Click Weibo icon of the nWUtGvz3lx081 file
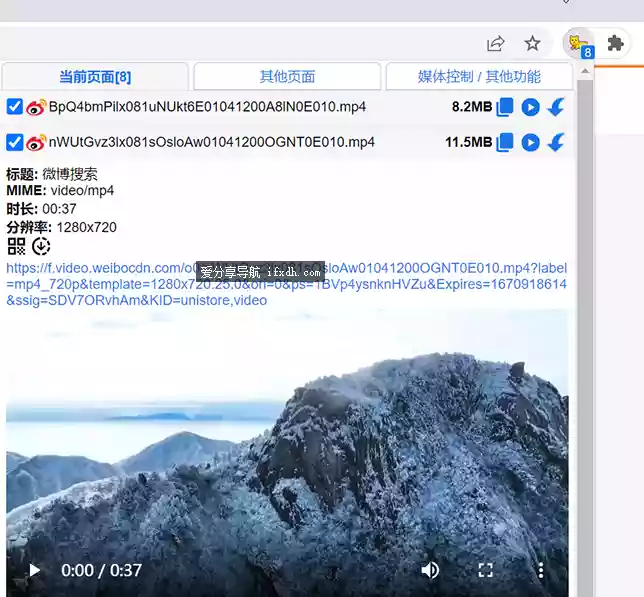Viewport: 644px width, 597px height. click(x=36, y=143)
